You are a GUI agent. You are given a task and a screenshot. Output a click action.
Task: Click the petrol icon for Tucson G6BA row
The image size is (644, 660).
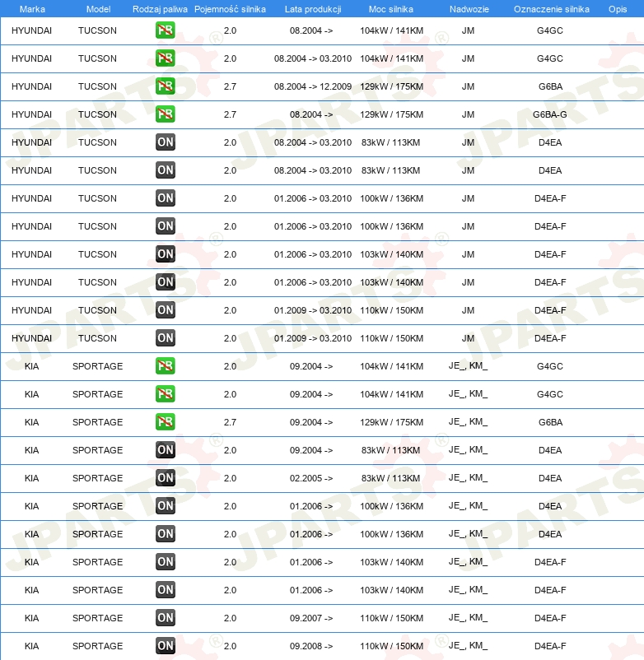tap(165, 86)
